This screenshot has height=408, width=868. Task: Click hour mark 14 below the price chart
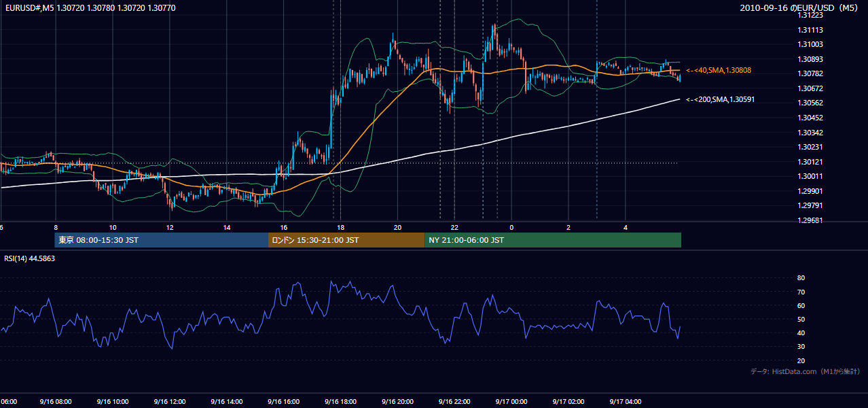pyautogui.click(x=227, y=227)
